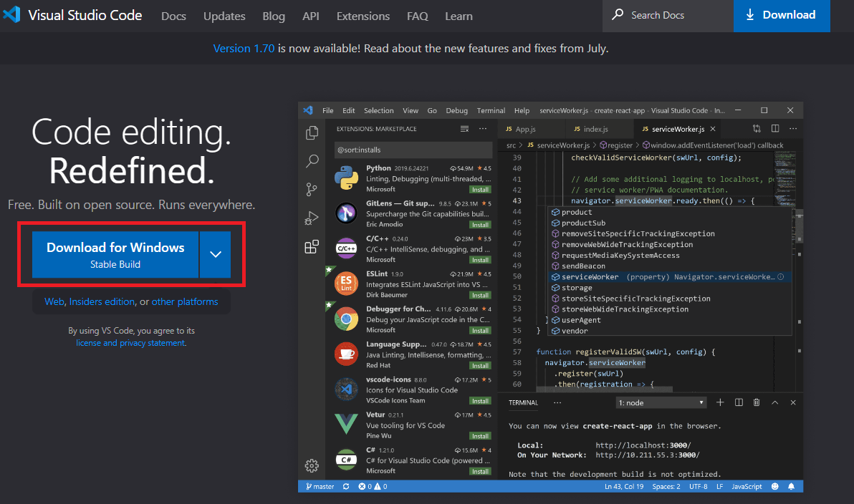Open the Explorer files icon in activity bar
This screenshot has width=854, height=504.
click(312, 133)
